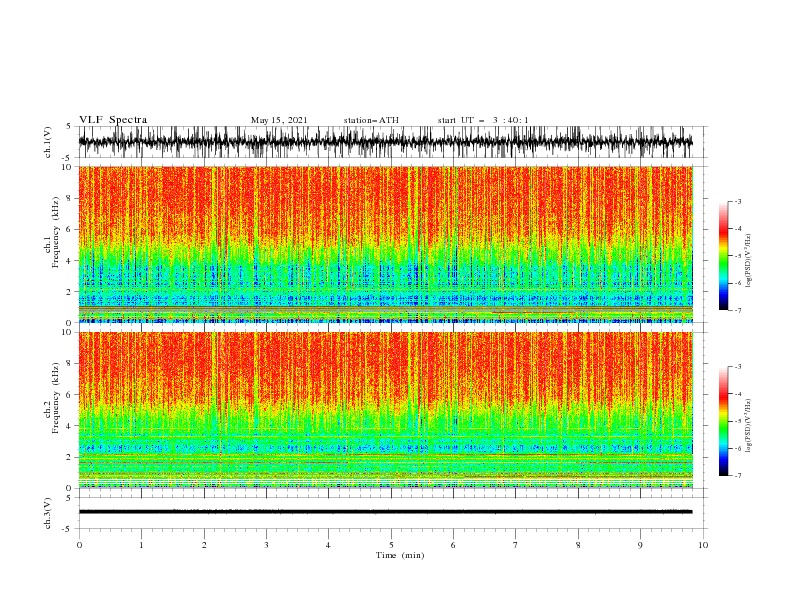792x612 pixels.
Task: Click the time axis tick label '10'
Action: pos(703,545)
